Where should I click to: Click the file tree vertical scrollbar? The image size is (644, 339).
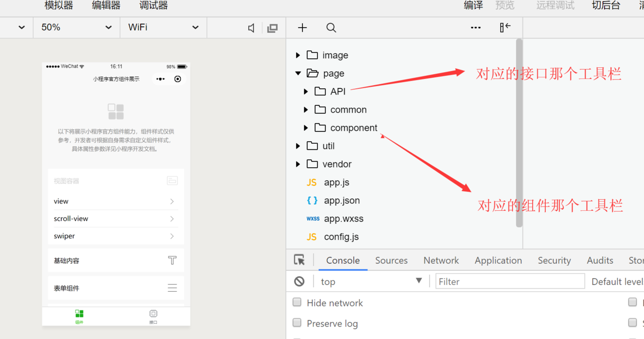coord(519,133)
